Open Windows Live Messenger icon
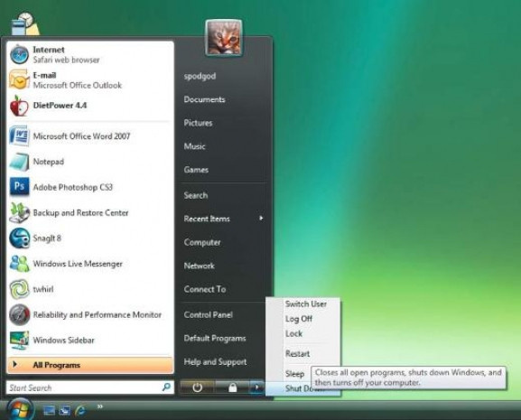The height and width of the screenshot is (420, 521). [x=19, y=264]
